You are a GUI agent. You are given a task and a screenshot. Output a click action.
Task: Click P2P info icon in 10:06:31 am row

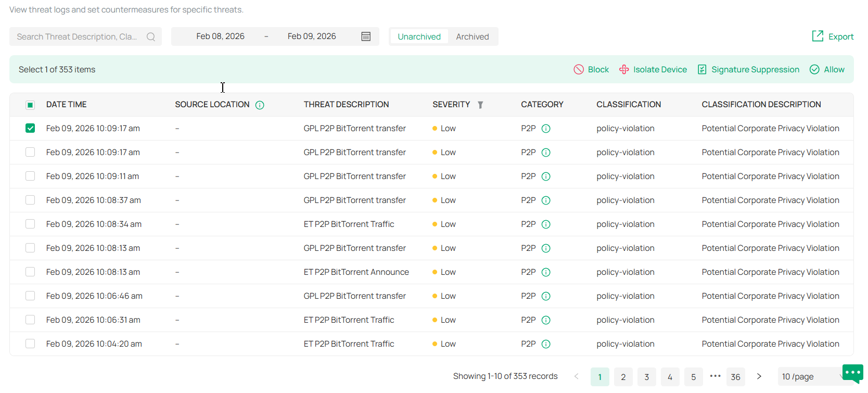pos(546,320)
